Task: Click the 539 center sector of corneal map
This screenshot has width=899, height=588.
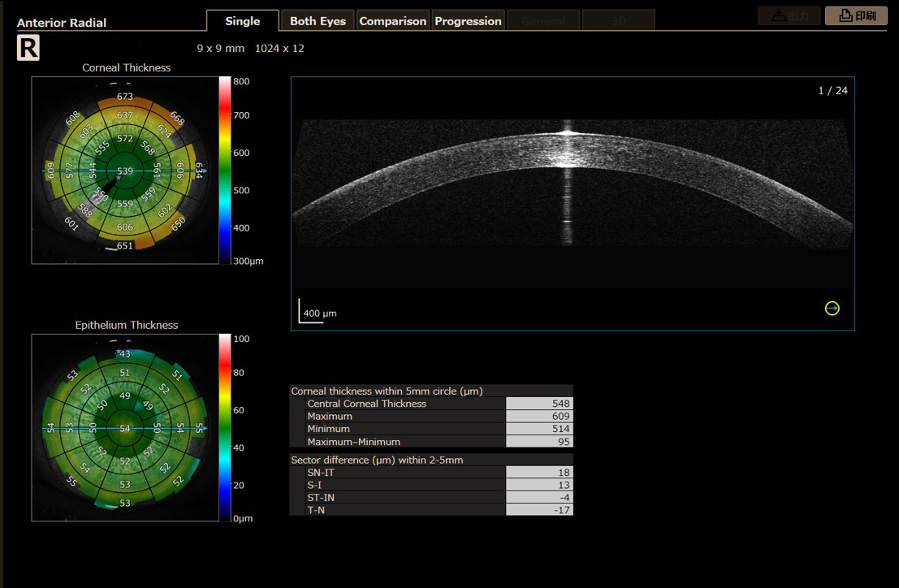Action: tap(125, 171)
